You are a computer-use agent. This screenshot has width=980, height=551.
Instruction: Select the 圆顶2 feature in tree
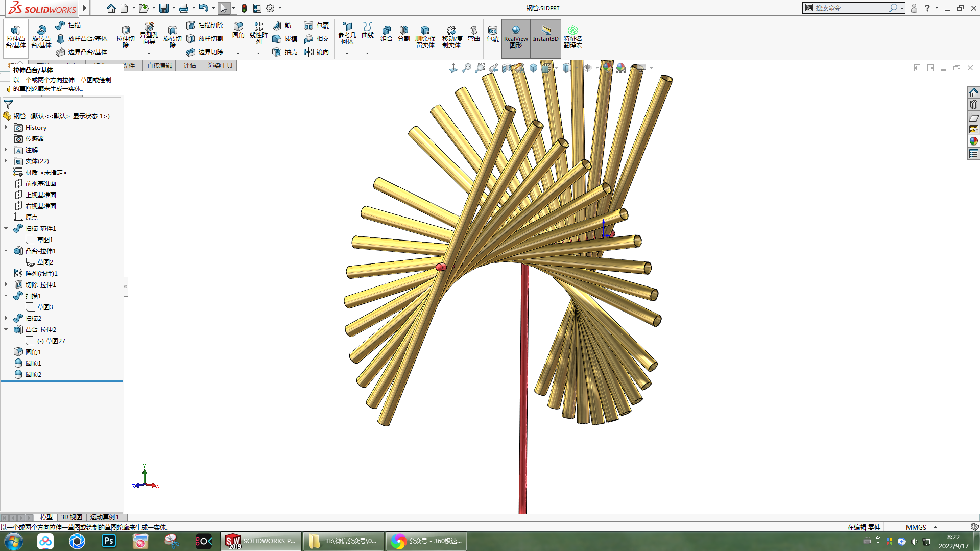pyautogui.click(x=28, y=374)
